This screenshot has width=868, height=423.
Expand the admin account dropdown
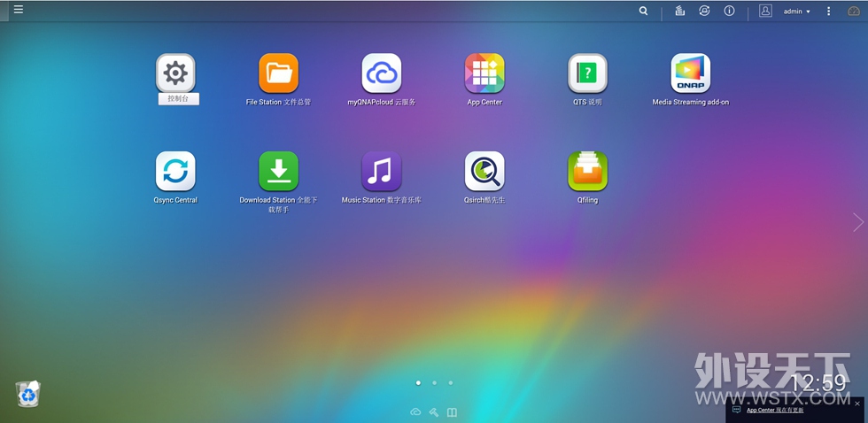(796, 11)
